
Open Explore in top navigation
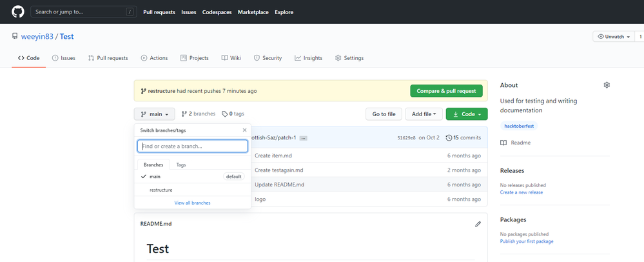coord(284,12)
